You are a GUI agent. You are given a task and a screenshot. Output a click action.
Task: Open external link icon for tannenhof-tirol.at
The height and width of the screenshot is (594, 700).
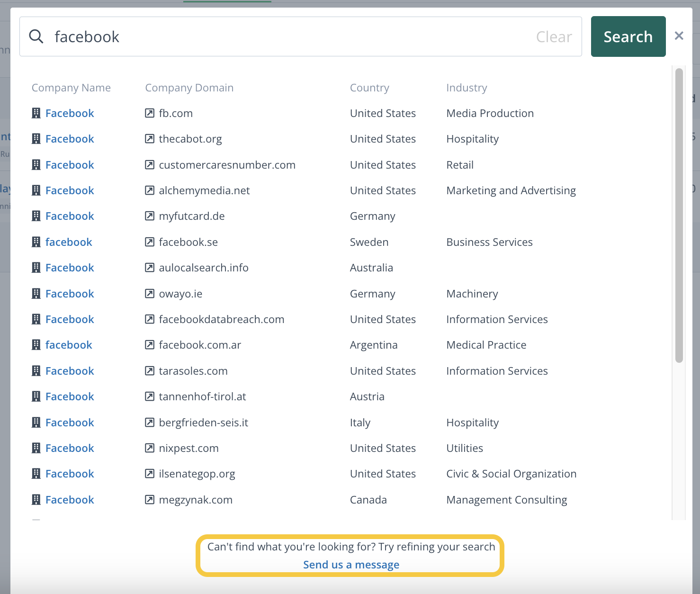pos(150,396)
